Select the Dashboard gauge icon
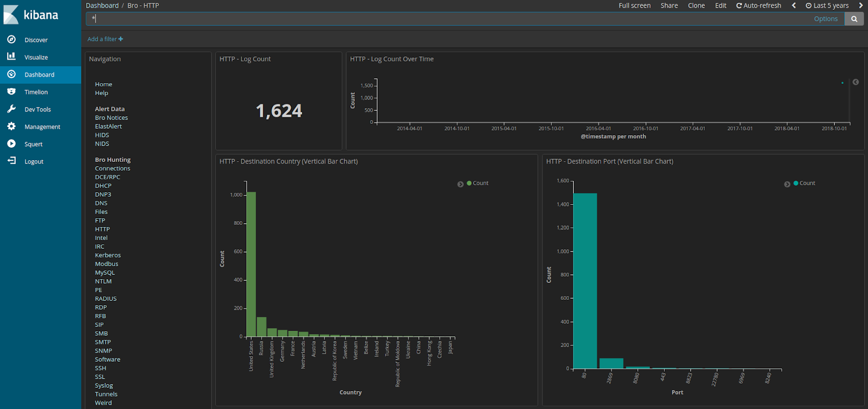The image size is (868, 409). [11, 74]
